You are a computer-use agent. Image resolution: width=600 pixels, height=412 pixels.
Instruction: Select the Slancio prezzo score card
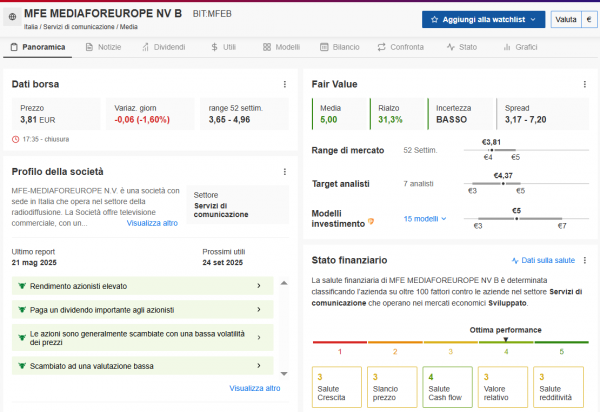392,387
